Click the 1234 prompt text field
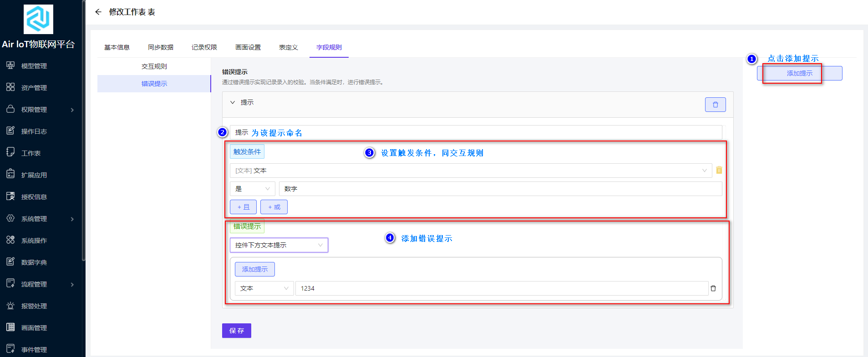The image size is (868, 357). 502,288
